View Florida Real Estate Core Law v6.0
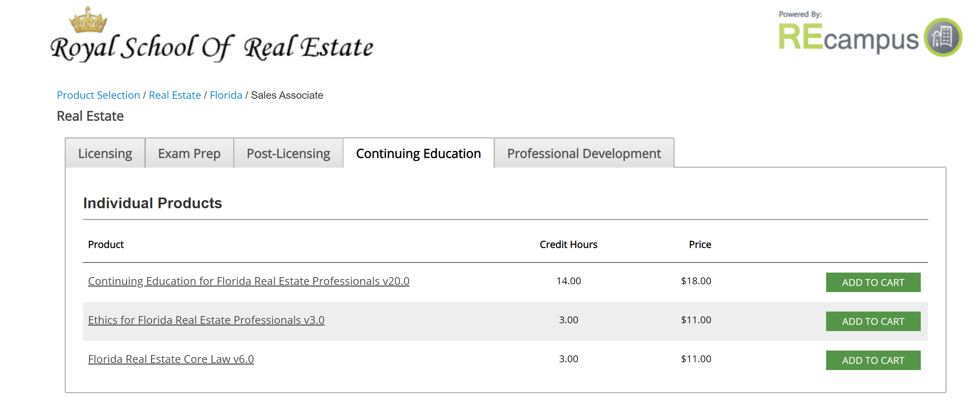This screenshot has width=980, height=410. pos(171,359)
